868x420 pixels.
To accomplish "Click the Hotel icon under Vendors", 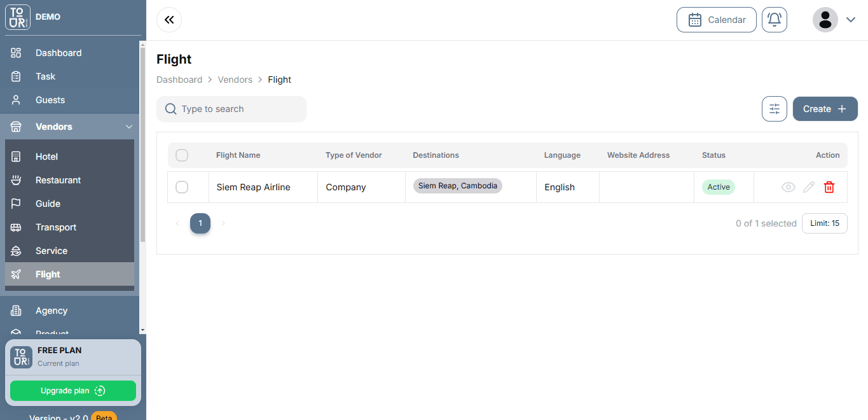I will pos(17,156).
